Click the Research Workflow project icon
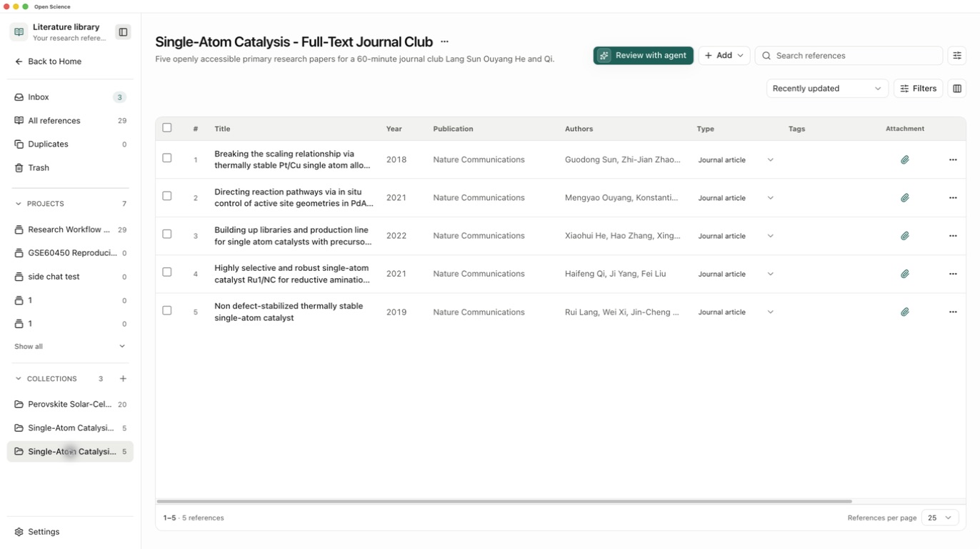This screenshot has height=549, width=980. coord(19,229)
